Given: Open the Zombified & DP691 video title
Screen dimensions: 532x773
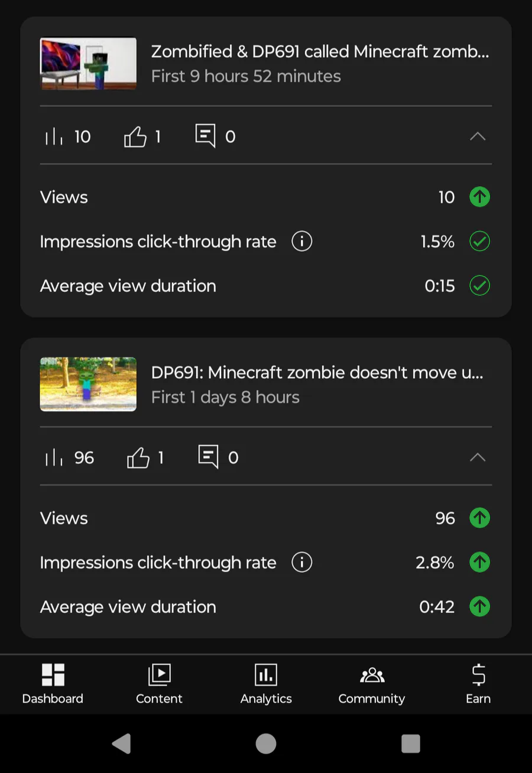Looking at the screenshot, I should (x=320, y=52).
